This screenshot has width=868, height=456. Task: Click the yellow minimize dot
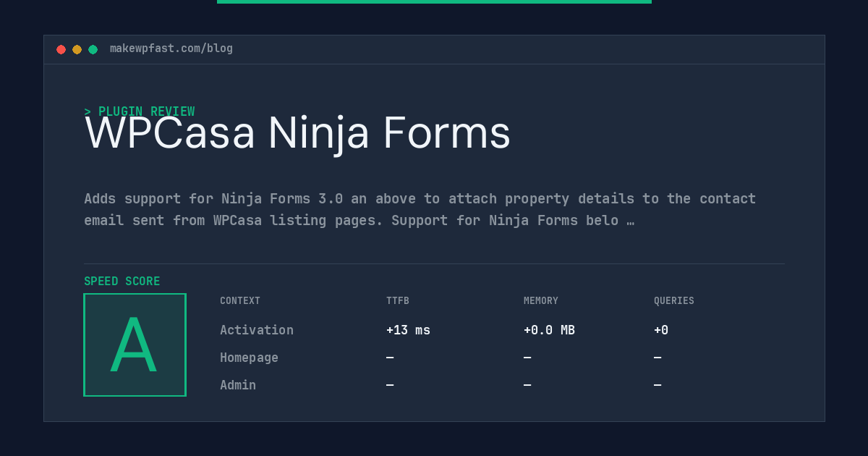coord(77,49)
